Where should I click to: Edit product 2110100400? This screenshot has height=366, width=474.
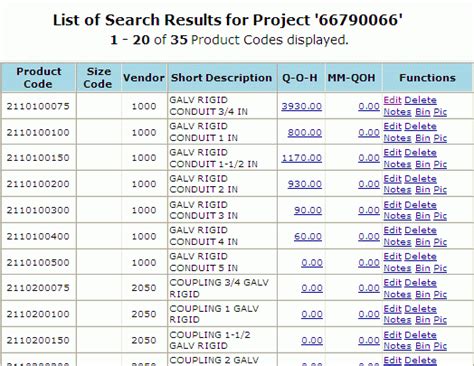click(x=392, y=230)
